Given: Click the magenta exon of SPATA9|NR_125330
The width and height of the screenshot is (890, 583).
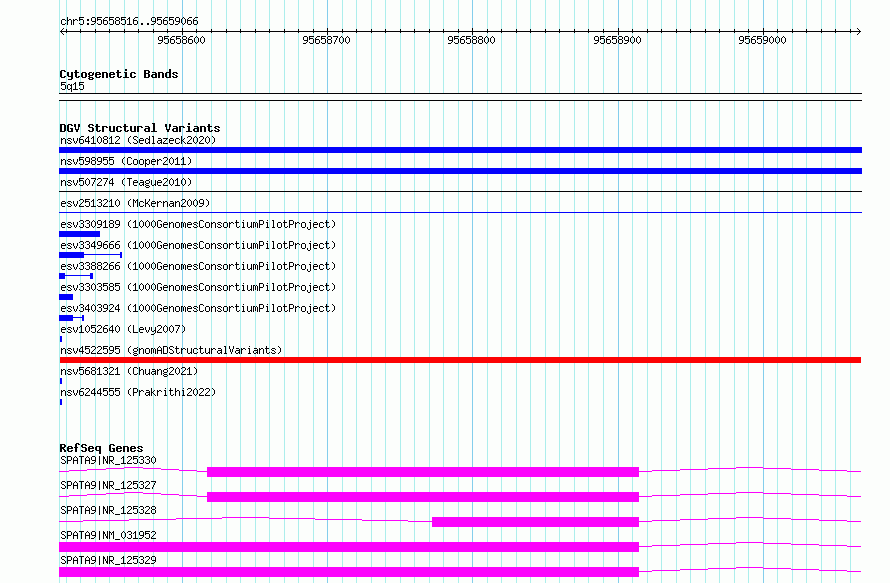Looking at the screenshot, I should point(423,472).
